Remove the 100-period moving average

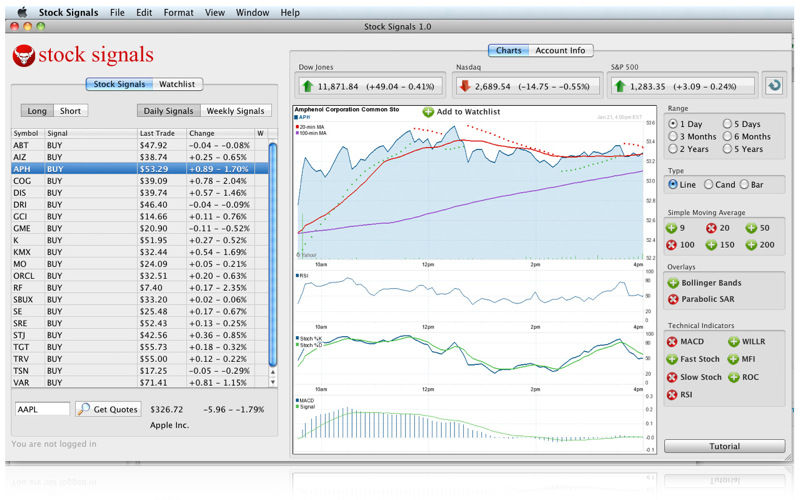(671, 245)
